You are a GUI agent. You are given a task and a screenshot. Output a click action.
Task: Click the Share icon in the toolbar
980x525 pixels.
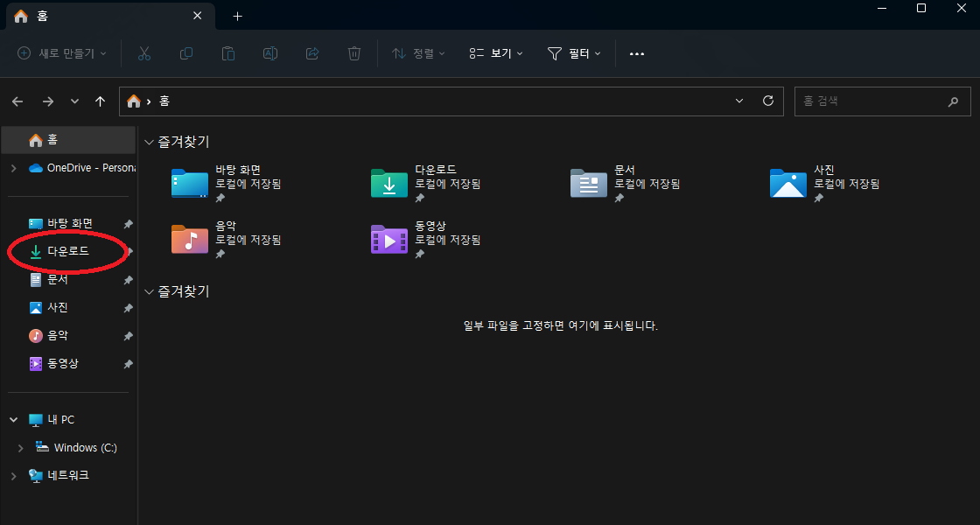coord(311,52)
